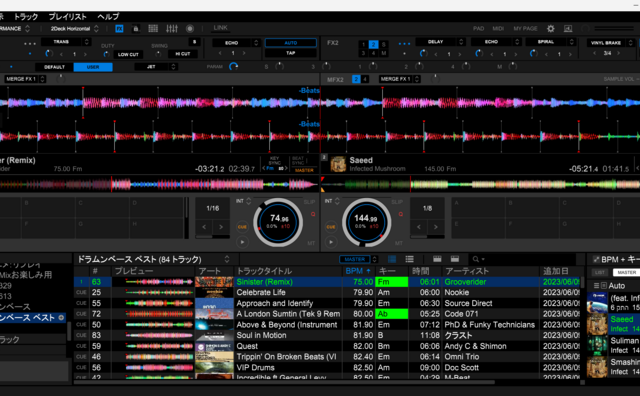Open left ECHO effect dropdown
The height and width of the screenshot is (396, 640).
click(236, 42)
